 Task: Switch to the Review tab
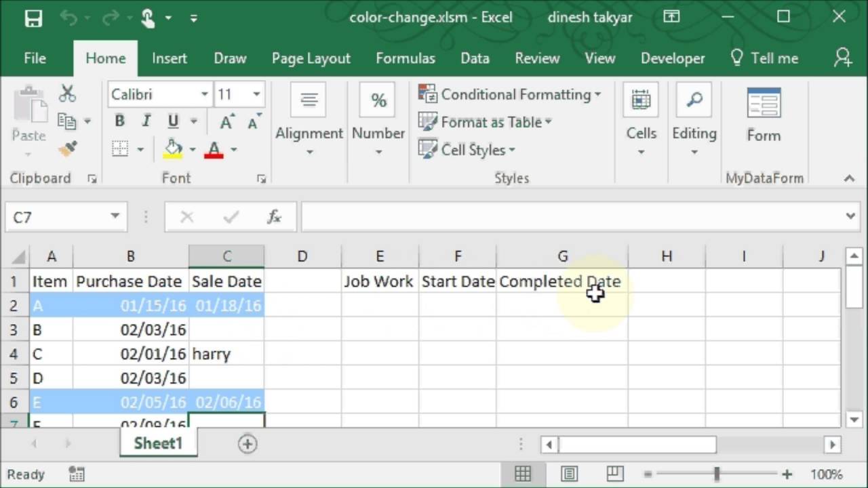pyautogui.click(x=537, y=58)
